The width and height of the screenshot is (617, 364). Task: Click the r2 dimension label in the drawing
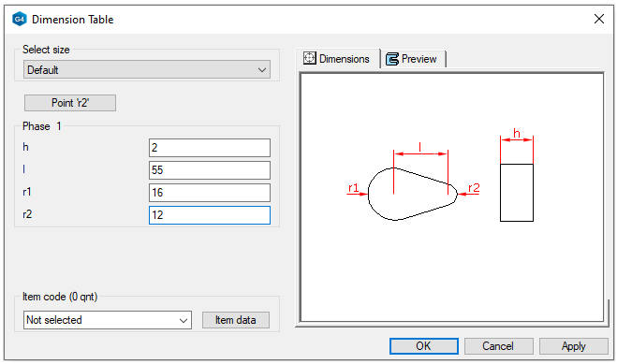click(474, 188)
